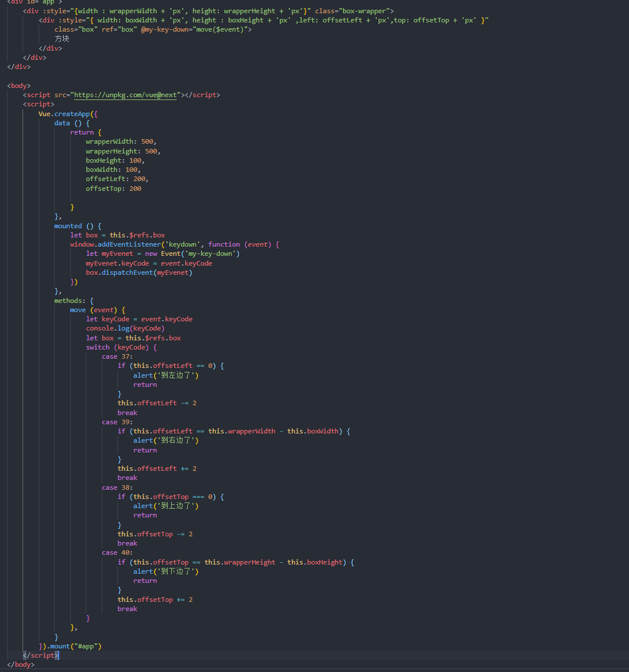Click the case 37: label
The image size is (629, 672).
[x=117, y=357]
